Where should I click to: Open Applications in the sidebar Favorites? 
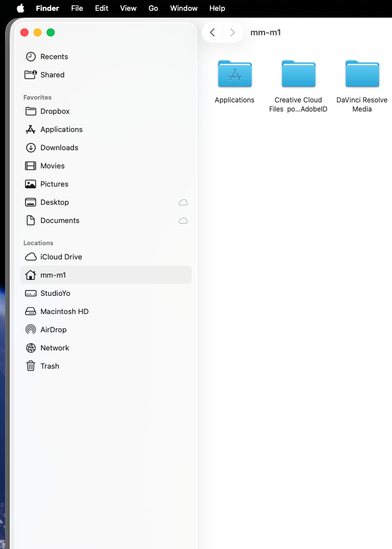pyautogui.click(x=106, y=130)
